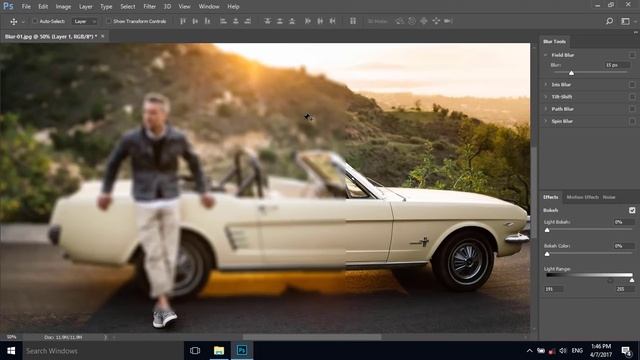The width and height of the screenshot is (640, 360).
Task: Click the Distribute right edges icon
Action: [x=333, y=21]
